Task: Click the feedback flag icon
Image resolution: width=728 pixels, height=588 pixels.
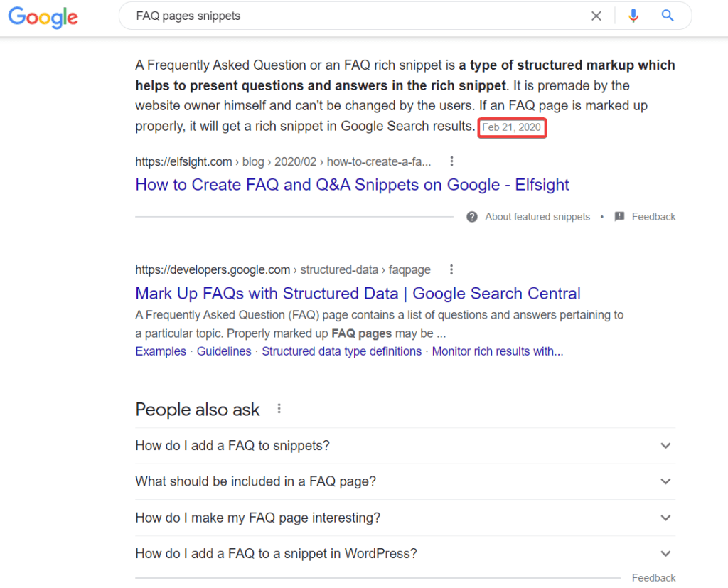Action: coord(619,217)
